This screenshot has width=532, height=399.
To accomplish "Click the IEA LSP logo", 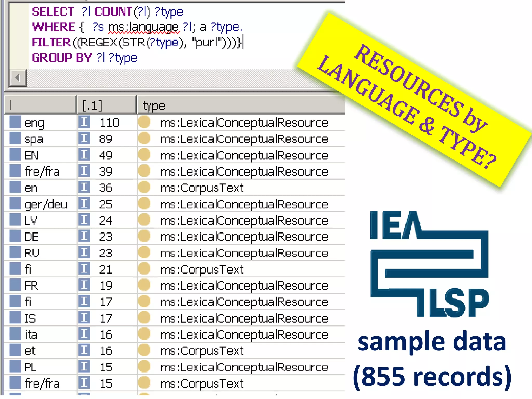I will [x=429, y=264].
